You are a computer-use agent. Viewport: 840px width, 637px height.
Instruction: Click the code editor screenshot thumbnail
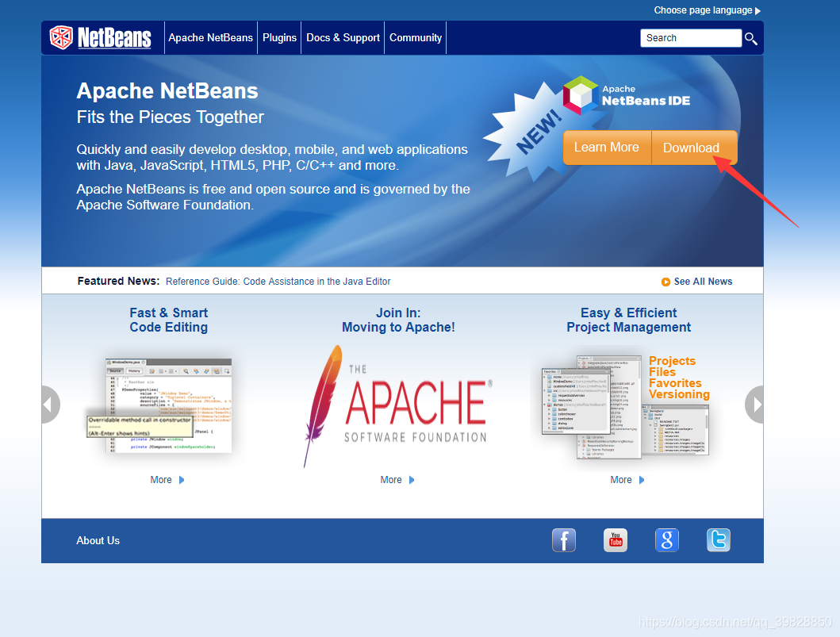pos(159,405)
